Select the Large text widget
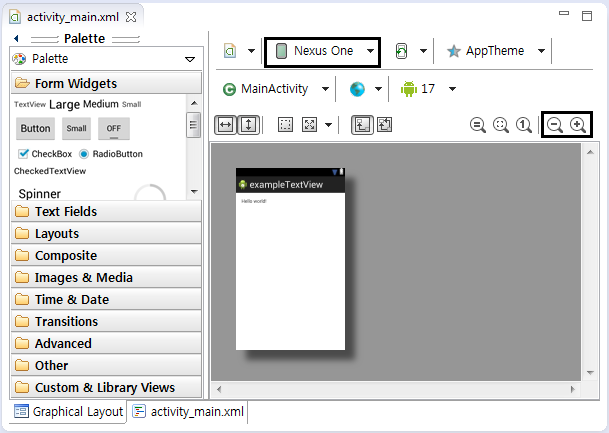The image size is (609, 433). point(64,104)
